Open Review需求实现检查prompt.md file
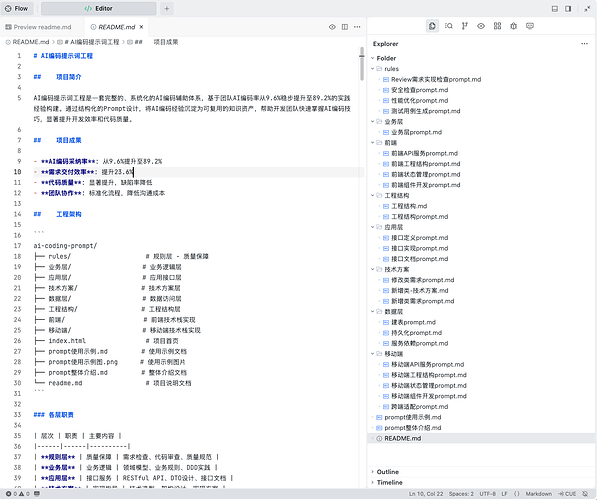Screen dimensions: 597x500 [x=436, y=80]
